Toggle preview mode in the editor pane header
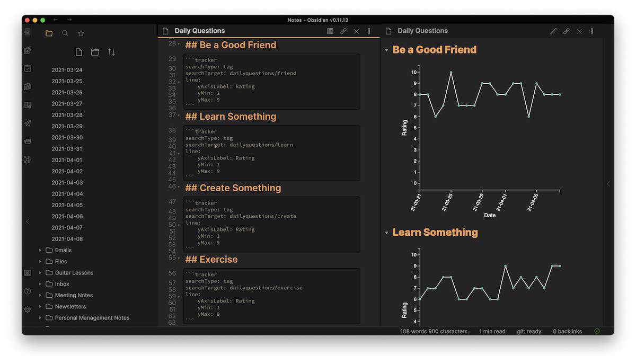636x364 pixels. 330,31
